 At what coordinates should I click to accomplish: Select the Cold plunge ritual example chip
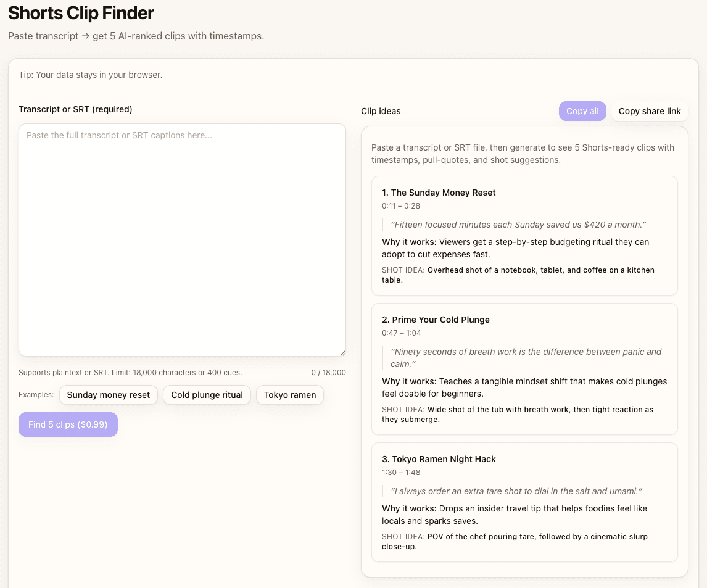(x=207, y=395)
